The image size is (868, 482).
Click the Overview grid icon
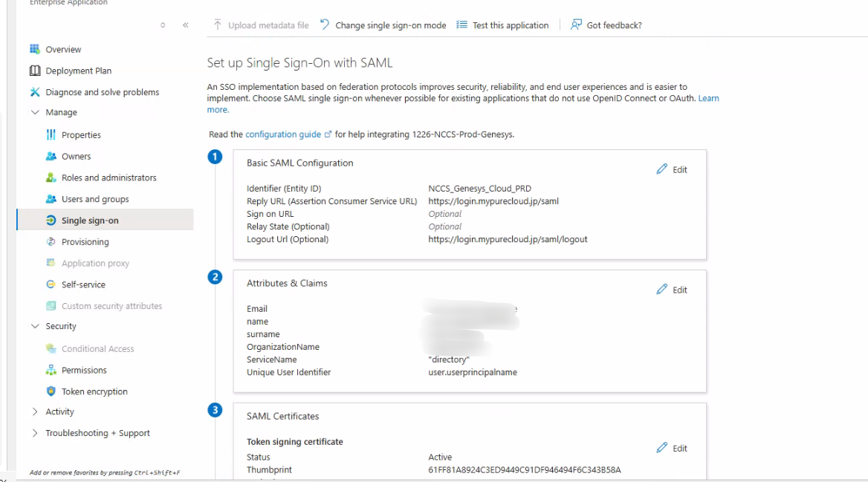coord(34,49)
